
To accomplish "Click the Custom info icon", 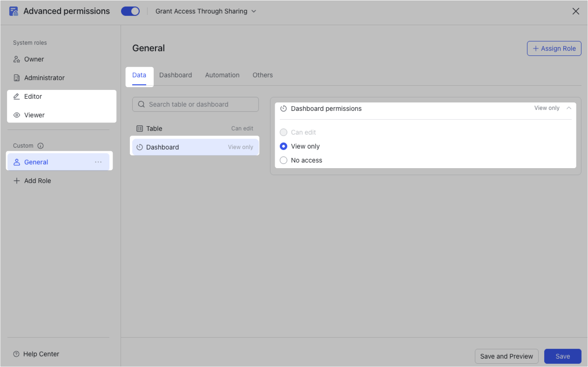I will pyautogui.click(x=41, y=146).
